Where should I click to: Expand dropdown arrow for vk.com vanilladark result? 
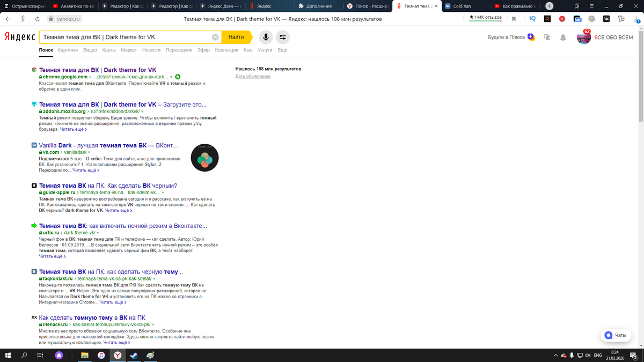[x=89, y=152]
